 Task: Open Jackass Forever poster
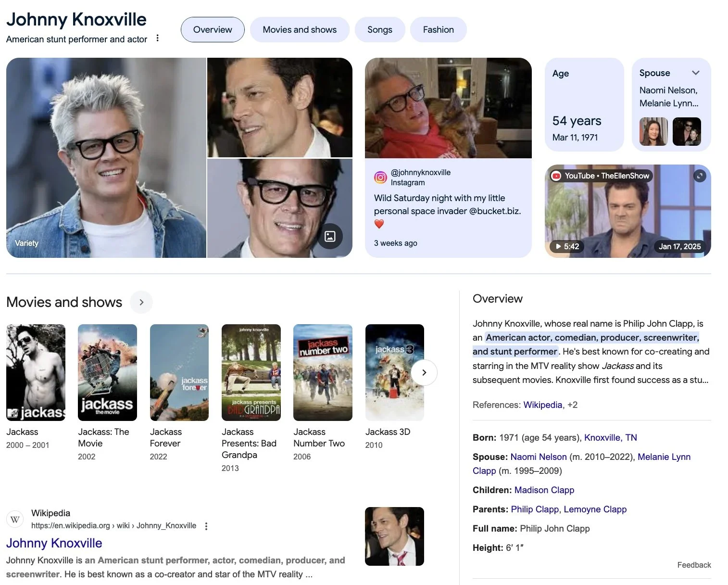coord(179,372)
